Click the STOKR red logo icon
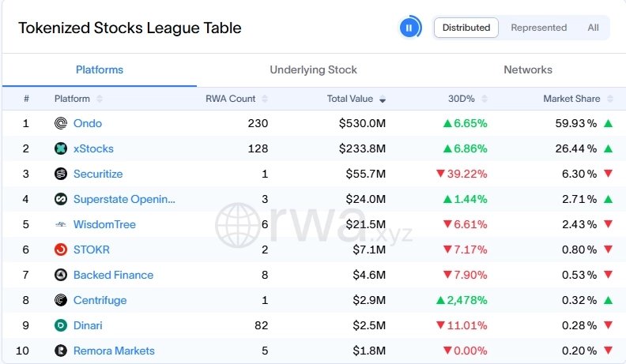This screenshot has width=626, height=364. pyautogui.click(x=61, y=250)
